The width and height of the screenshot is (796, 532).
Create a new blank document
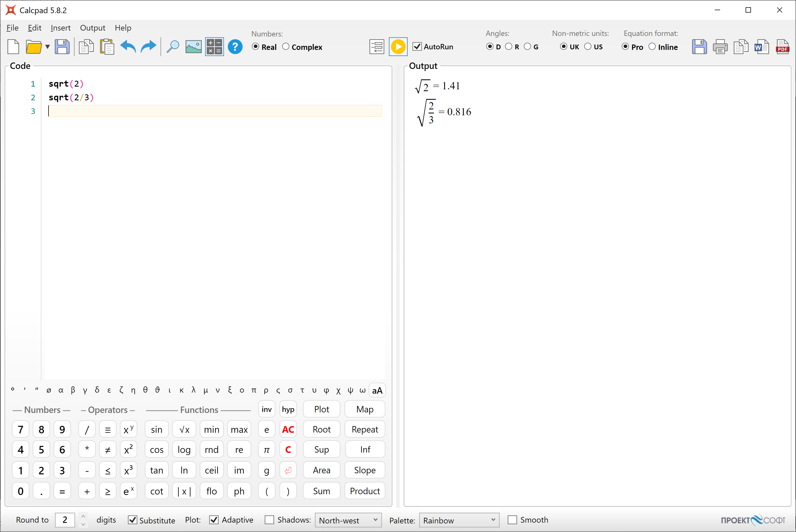coord(13,47)
